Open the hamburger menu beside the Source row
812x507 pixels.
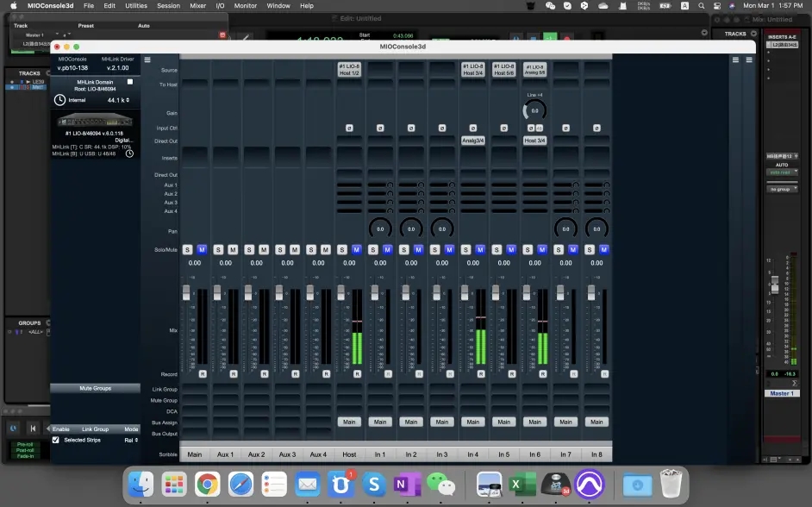pos(147,60)
